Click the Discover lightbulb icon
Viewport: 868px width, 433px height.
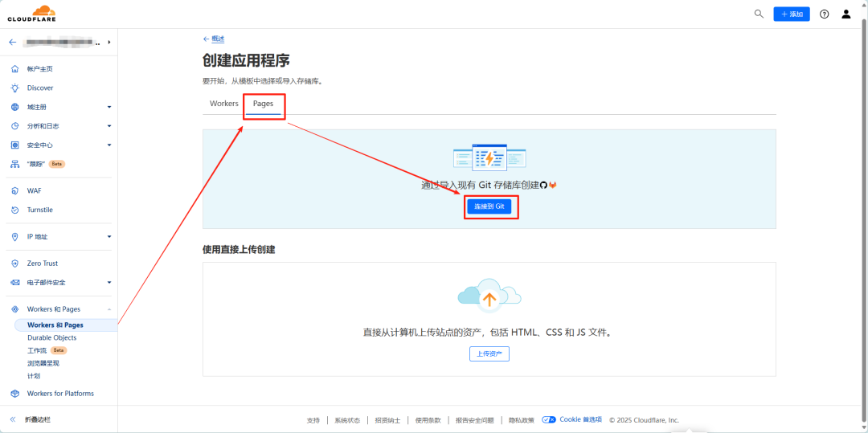click(x=15, y=88)
